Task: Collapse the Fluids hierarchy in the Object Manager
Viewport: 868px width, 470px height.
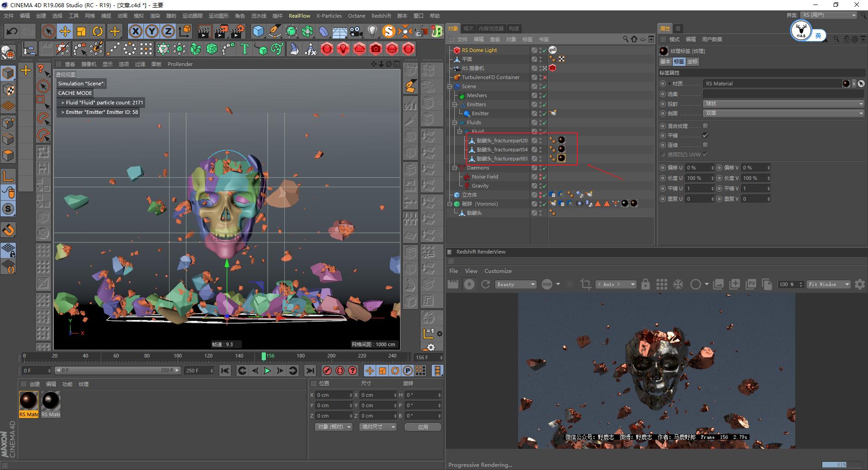Action: click(x=454, y=122)
